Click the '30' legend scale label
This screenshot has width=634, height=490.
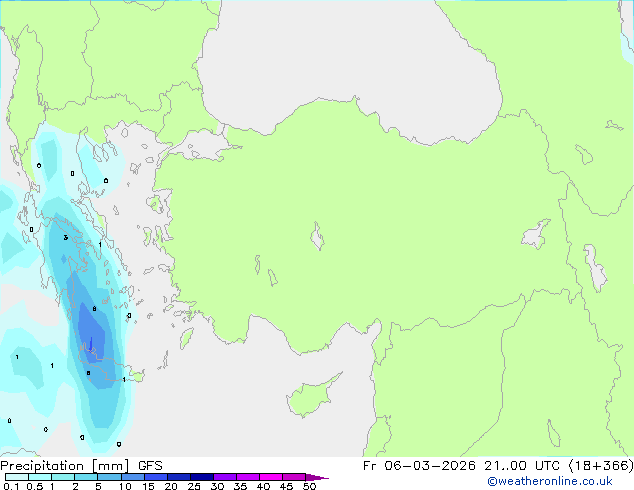tap(217, 486)
